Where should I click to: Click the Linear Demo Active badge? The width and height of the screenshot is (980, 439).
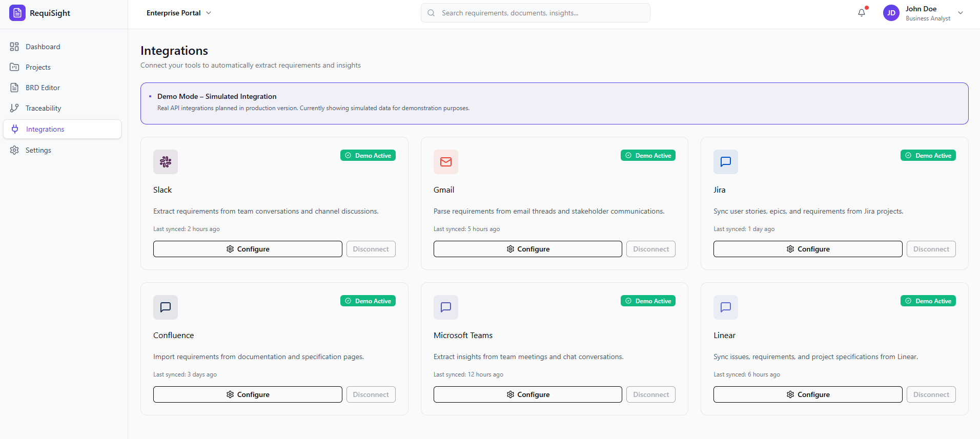click(x=928, y=301)
